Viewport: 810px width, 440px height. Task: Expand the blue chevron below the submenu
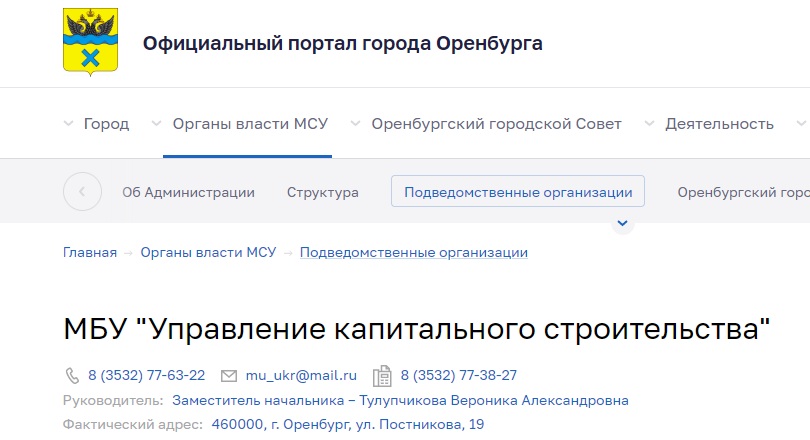coord(623,224)
